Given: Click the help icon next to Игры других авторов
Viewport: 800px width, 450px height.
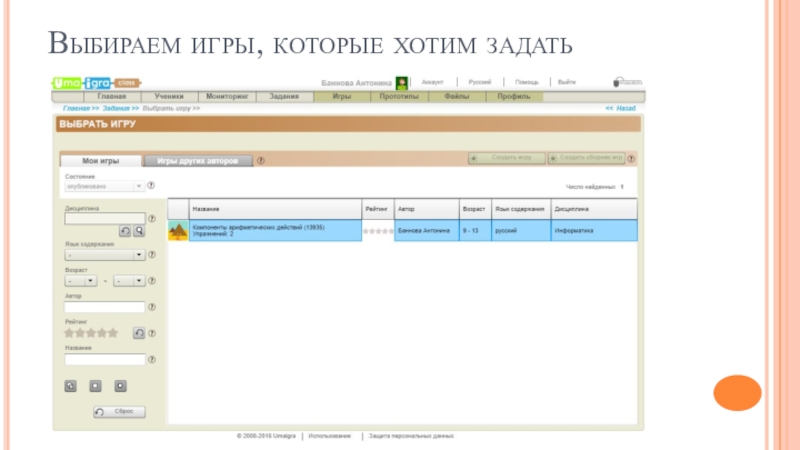Looking at the screenshot, I should (x=261, y=160).
